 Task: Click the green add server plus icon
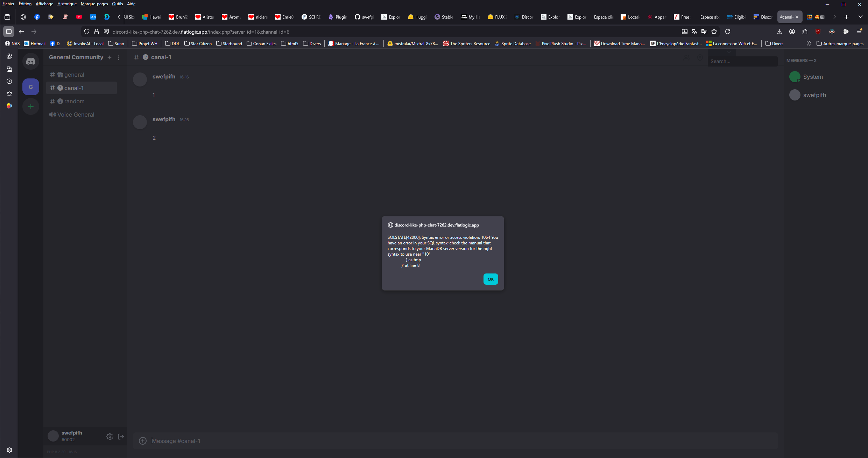(x=31, y=106)
